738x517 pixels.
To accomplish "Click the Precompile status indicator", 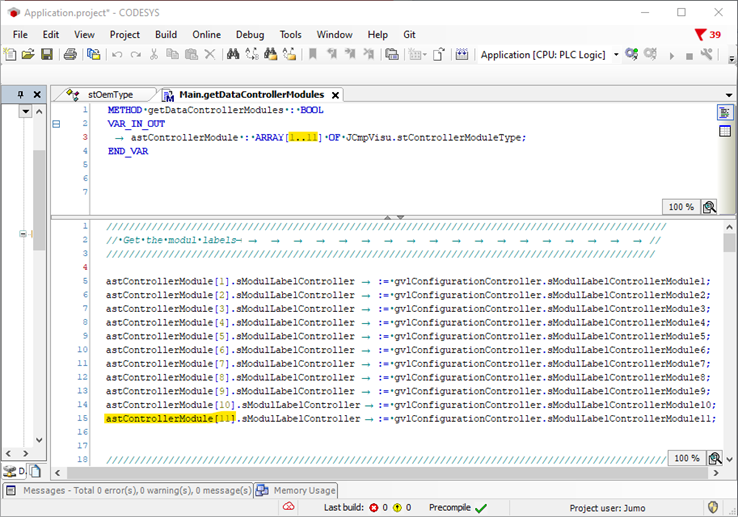I will pyautogui.click(x=458, y=508).
